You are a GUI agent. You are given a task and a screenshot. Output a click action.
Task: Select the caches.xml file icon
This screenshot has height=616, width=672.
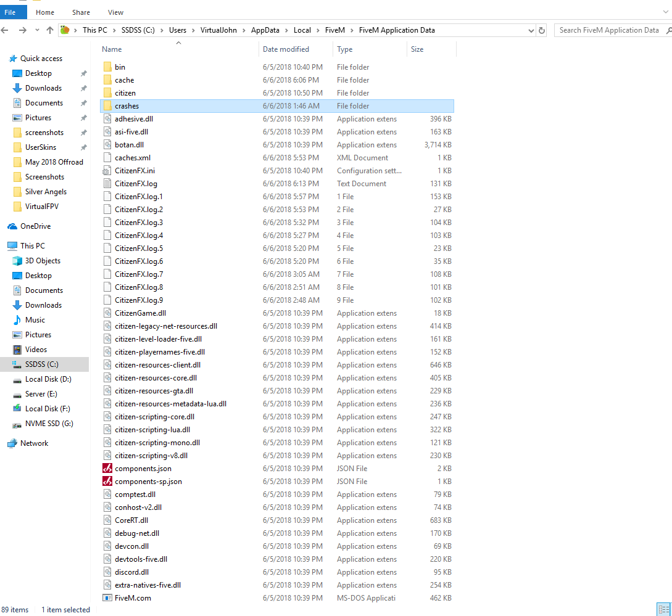coord(107,158)
